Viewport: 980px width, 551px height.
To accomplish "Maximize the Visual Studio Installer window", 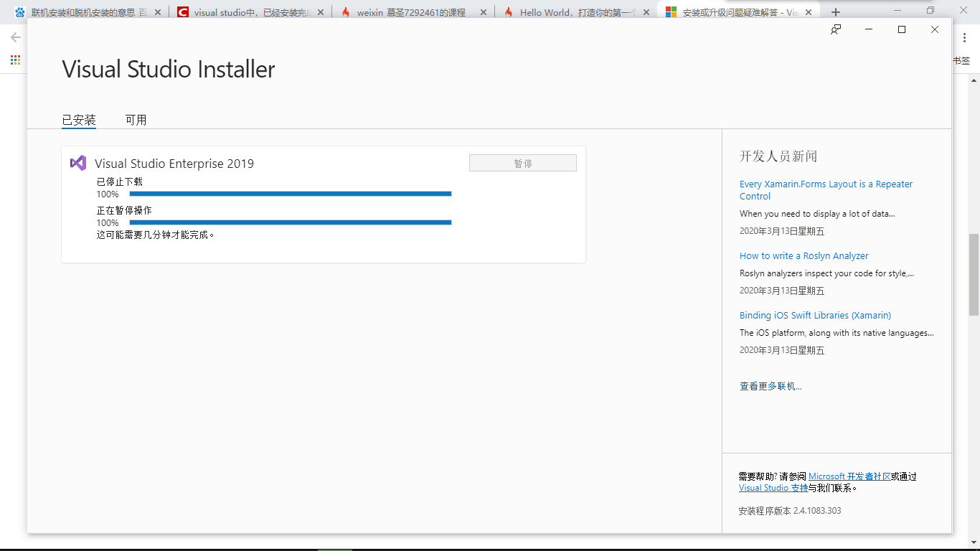I will pos(902,29).
